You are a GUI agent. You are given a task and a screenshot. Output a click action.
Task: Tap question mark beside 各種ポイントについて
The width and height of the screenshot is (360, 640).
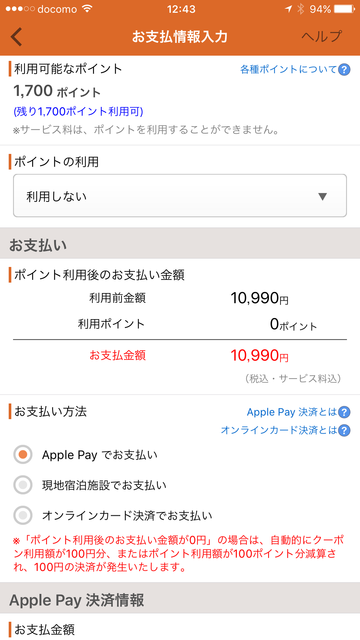(x=344, y=69)
